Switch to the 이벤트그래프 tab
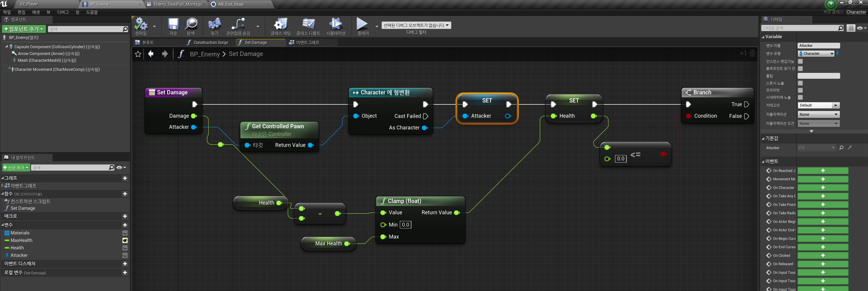Viewport: 868px width, 291px height. click(x=308, y=43)
